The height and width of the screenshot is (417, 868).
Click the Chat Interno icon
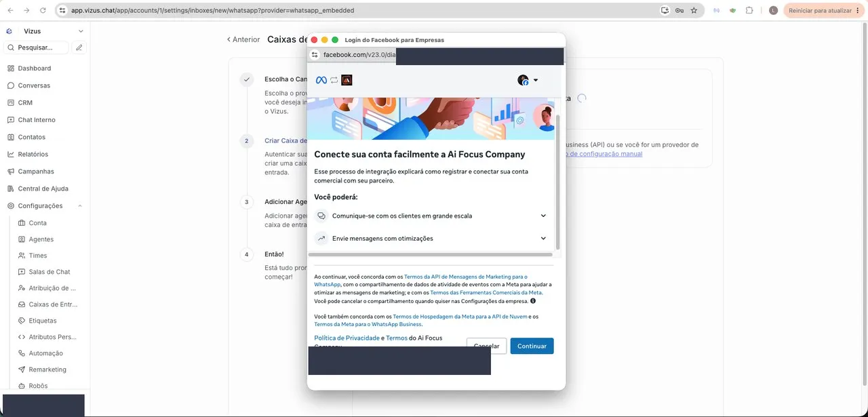[x=11, y=120]
